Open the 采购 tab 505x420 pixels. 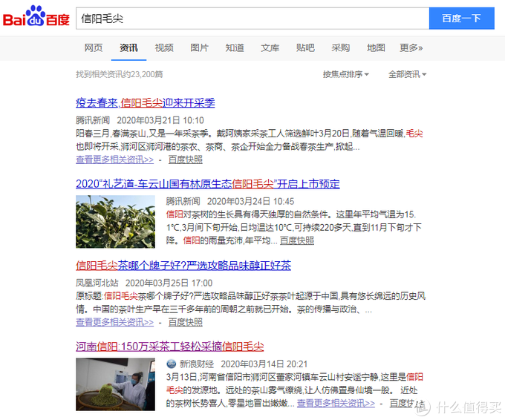click(x=341, y=48)
